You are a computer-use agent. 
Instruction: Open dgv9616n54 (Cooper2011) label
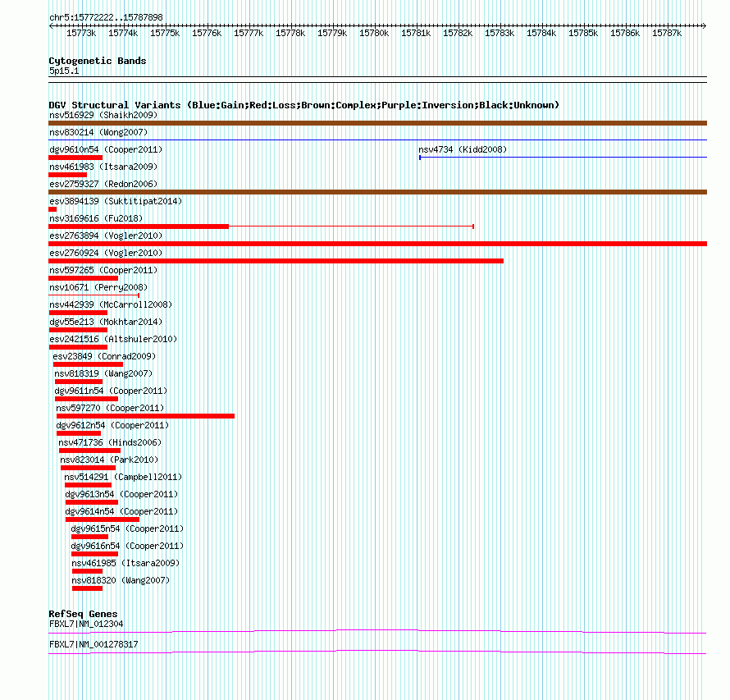(127, 546)
